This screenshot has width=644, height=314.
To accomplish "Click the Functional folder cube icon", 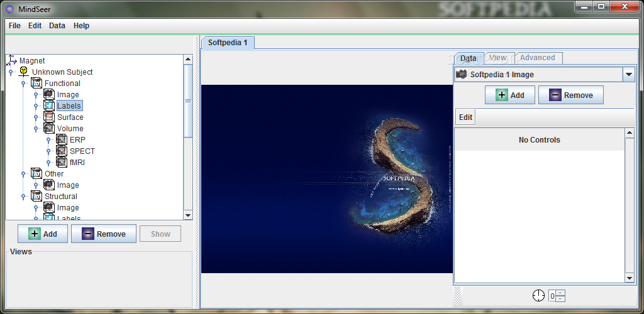I will tap(36, 84).
